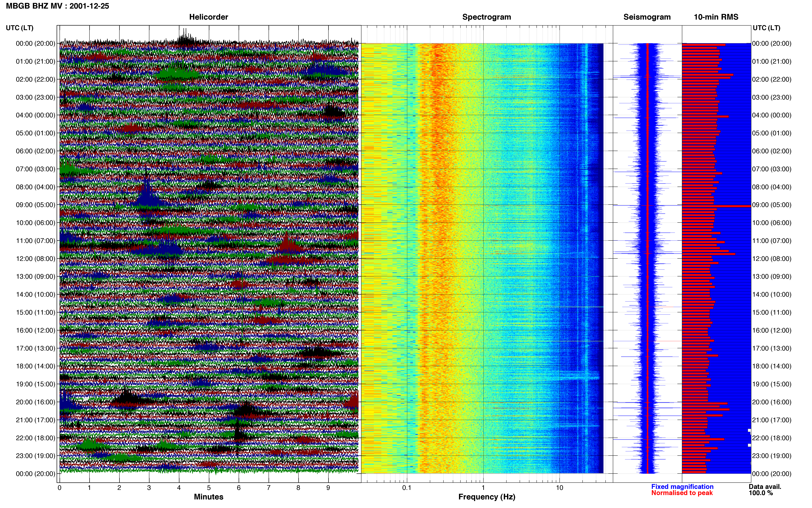Click left time label 23:00 (19:00)
The height and width of the screenshot is (508, 812).
coord(36,456)
